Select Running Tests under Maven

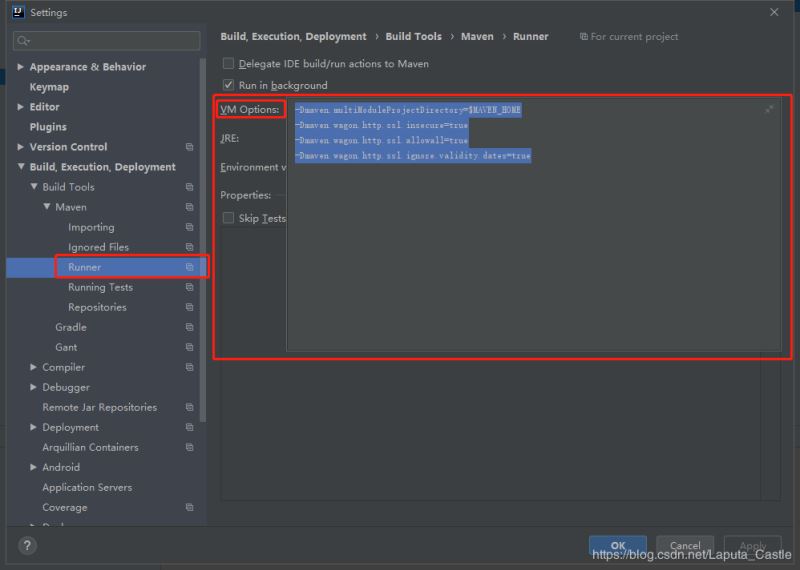coord(101,287)
